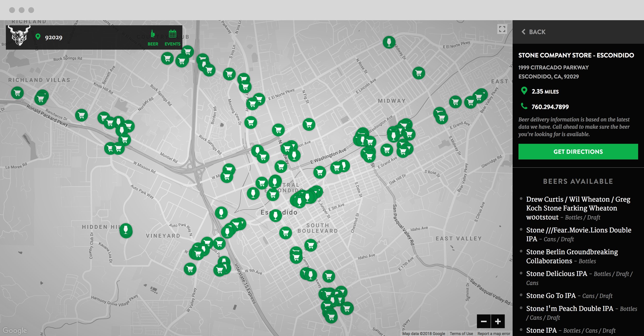
Task: Click the Stone gargoyle logo
Action: point(19,35)
